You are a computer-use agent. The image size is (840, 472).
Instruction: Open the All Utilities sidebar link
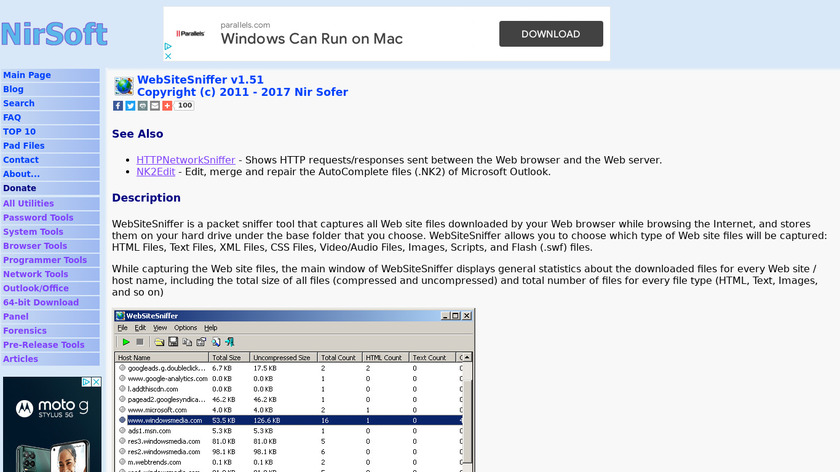point(28,204)
